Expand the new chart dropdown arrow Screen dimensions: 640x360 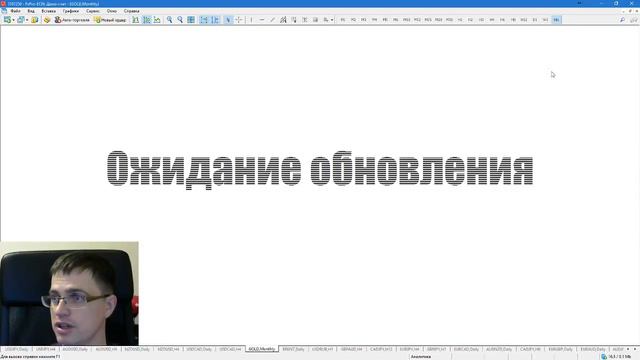13,20
